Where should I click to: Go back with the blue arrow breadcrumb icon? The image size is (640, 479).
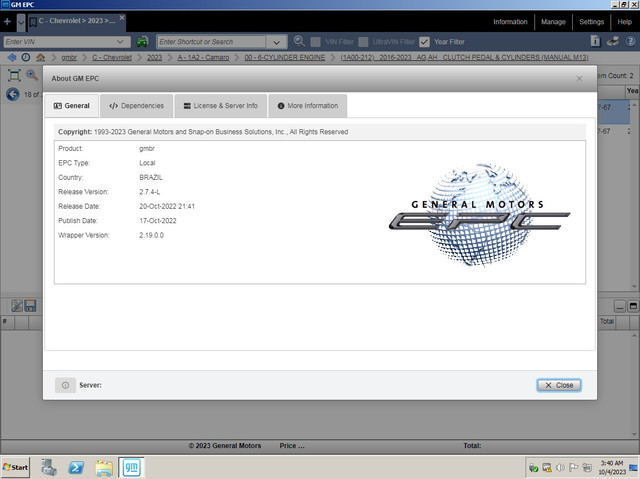click(12, 58)
